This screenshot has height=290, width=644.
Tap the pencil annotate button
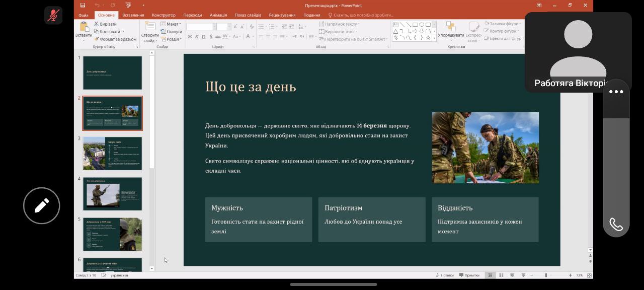(x=42, y=205)
